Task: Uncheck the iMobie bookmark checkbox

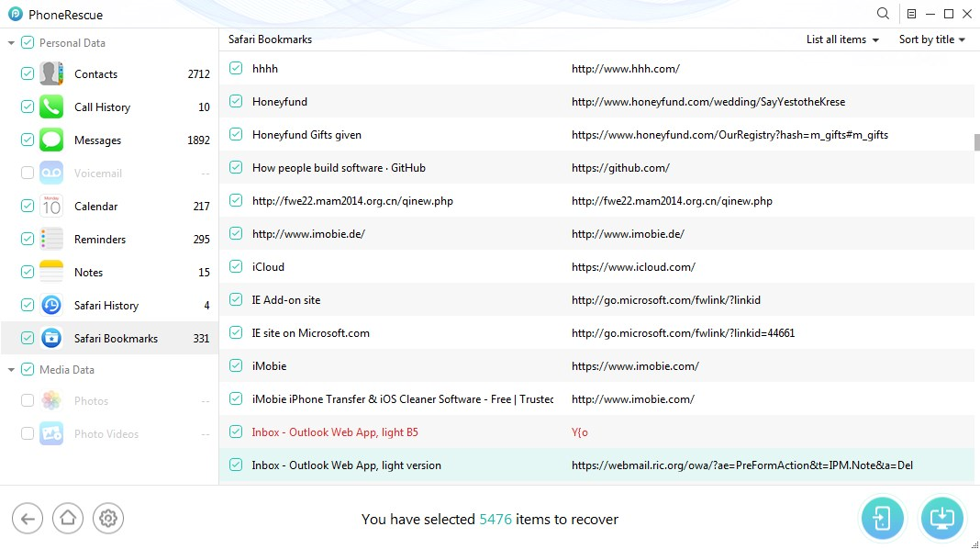Action: pos(236,365)
